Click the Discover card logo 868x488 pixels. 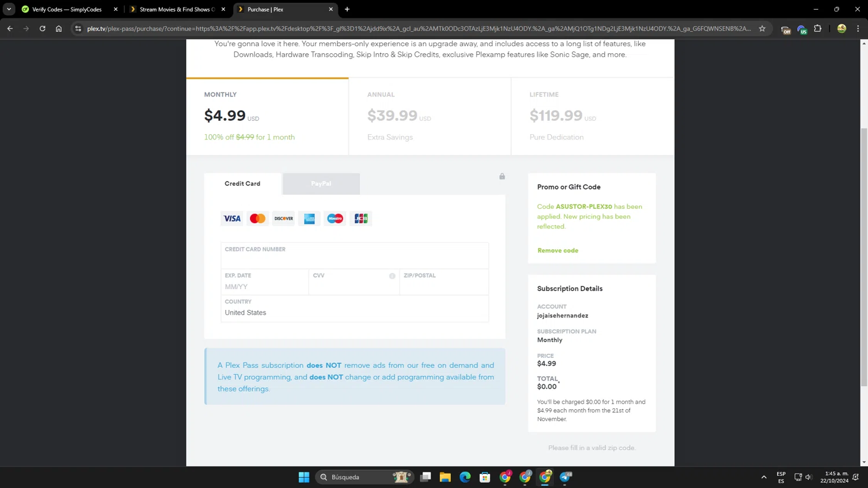[284, 219]
